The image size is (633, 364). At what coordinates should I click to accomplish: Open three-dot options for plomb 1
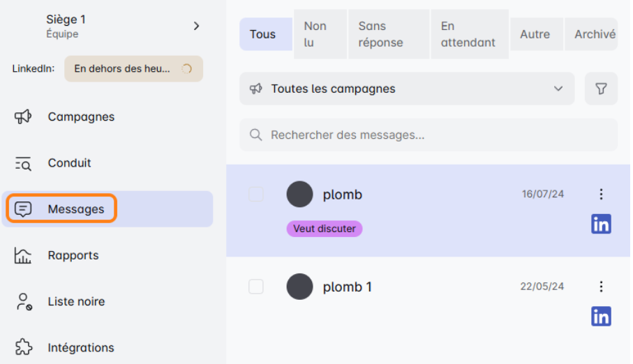[601, 287]
